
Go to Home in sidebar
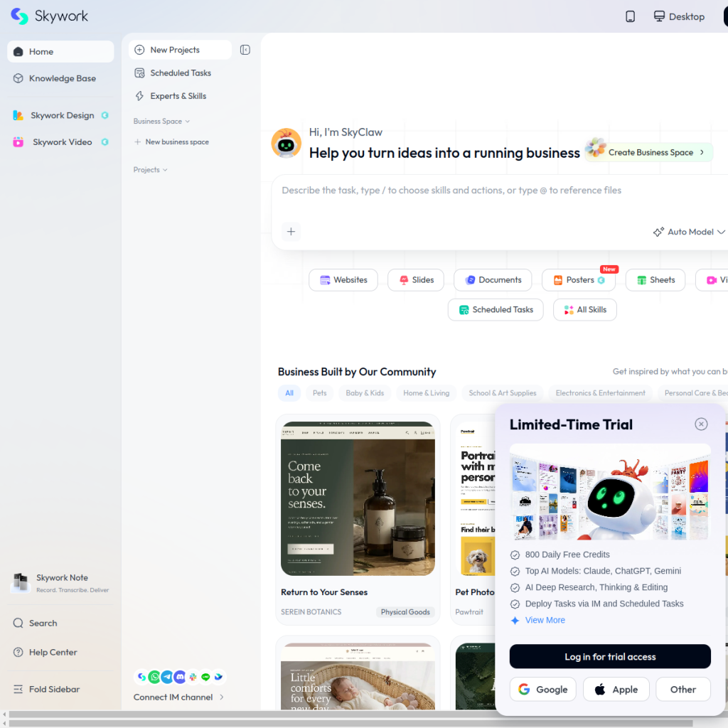point(60,51)
